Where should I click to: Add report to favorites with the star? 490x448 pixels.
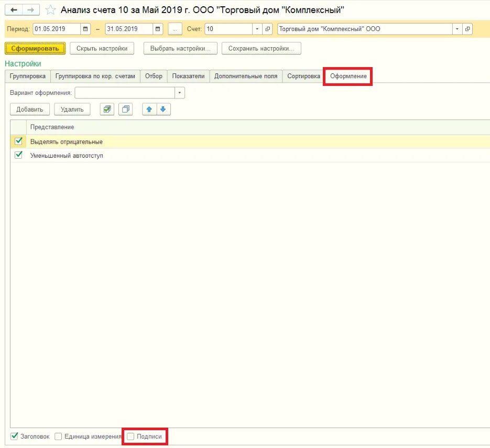tap(50, 10)
